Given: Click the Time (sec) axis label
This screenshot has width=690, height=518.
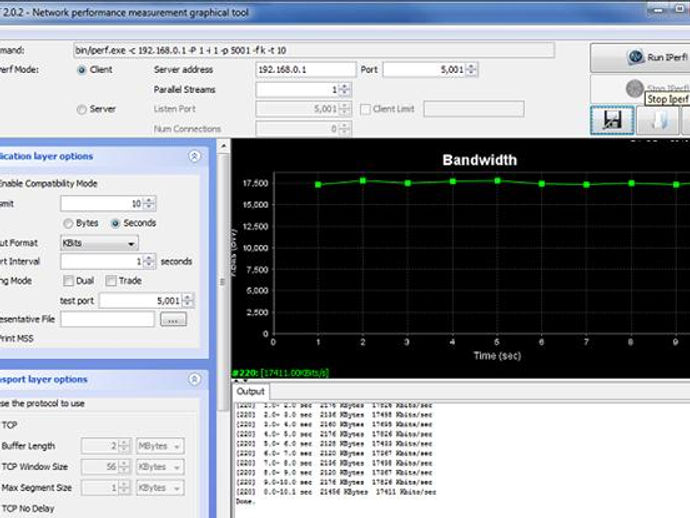Looking at the screenshot, I should point(497,356).
